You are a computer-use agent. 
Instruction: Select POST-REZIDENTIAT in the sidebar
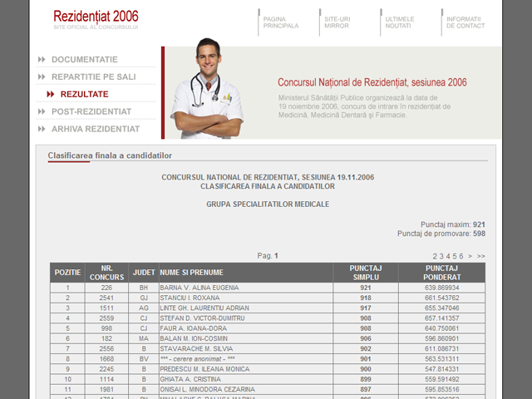tap(91, 111)
